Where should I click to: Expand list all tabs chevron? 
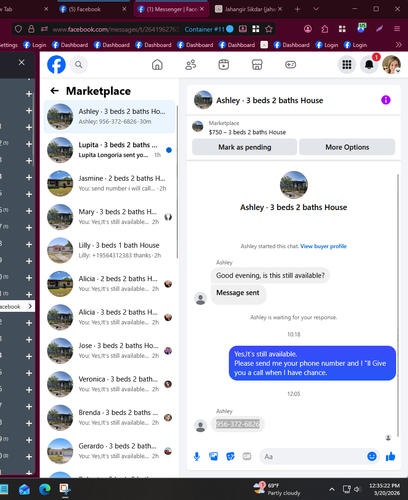pos(316,9)
